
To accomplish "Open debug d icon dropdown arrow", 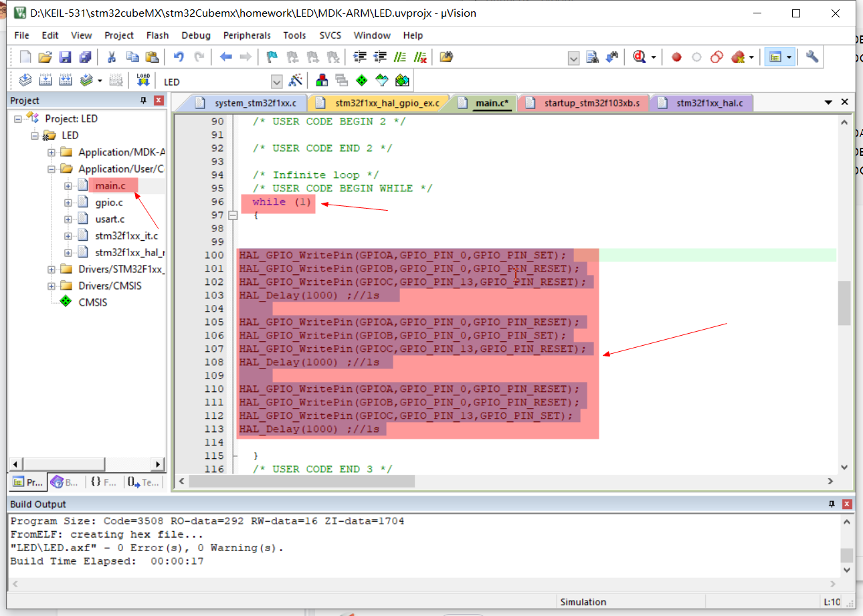I will point(653,58).
